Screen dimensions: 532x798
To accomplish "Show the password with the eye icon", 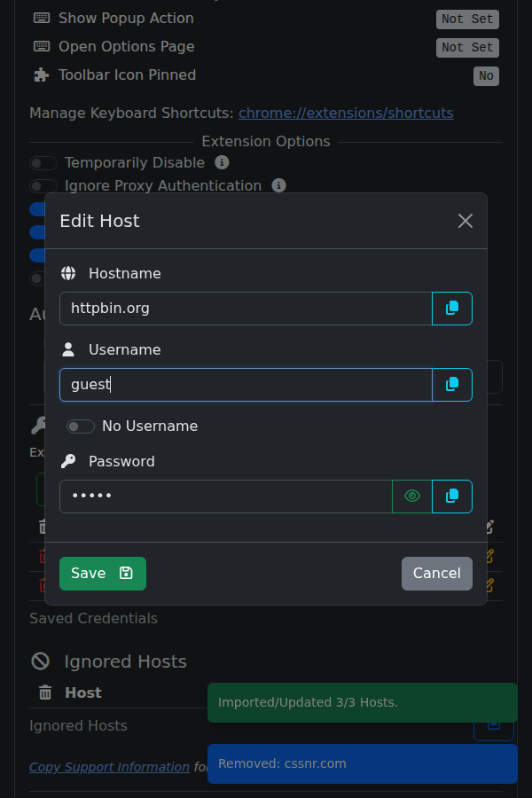I will [x=412, y=497].
